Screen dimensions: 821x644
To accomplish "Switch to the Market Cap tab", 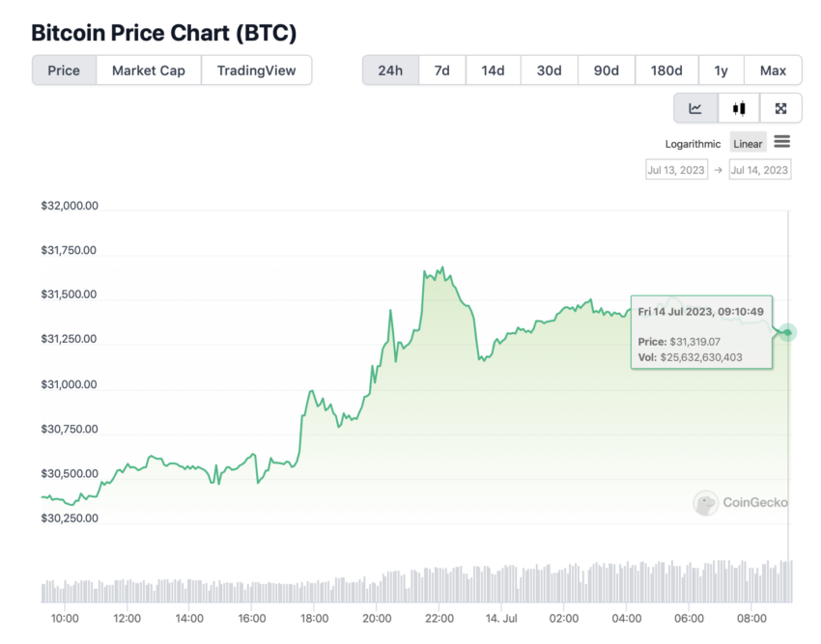I will coord(149,70).
